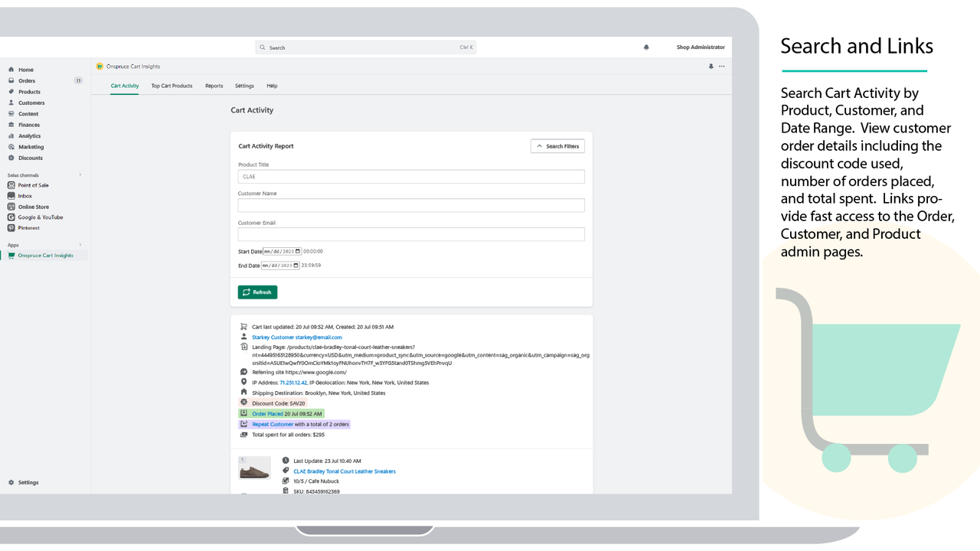Screen dimensions: 980x551
Task: Open the three-dot app menu
Action: click(722, 67)
